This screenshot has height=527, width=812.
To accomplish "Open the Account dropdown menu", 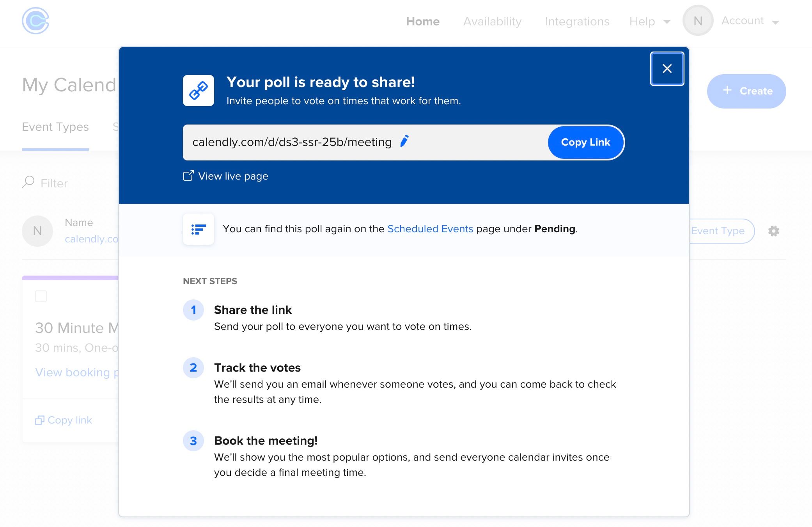I will click(750, 21).
